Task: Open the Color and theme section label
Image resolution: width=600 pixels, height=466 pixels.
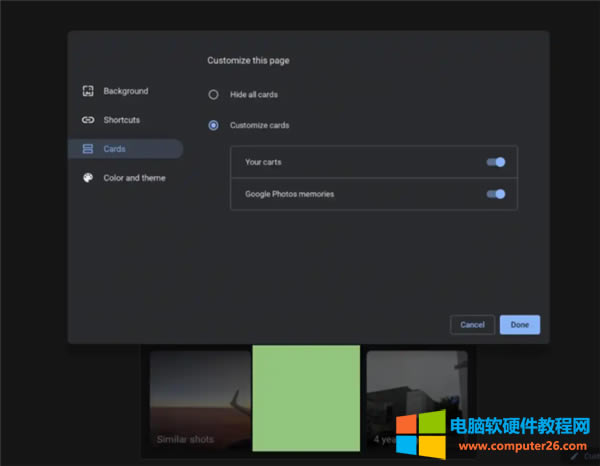Action: [x=135, y=178]
